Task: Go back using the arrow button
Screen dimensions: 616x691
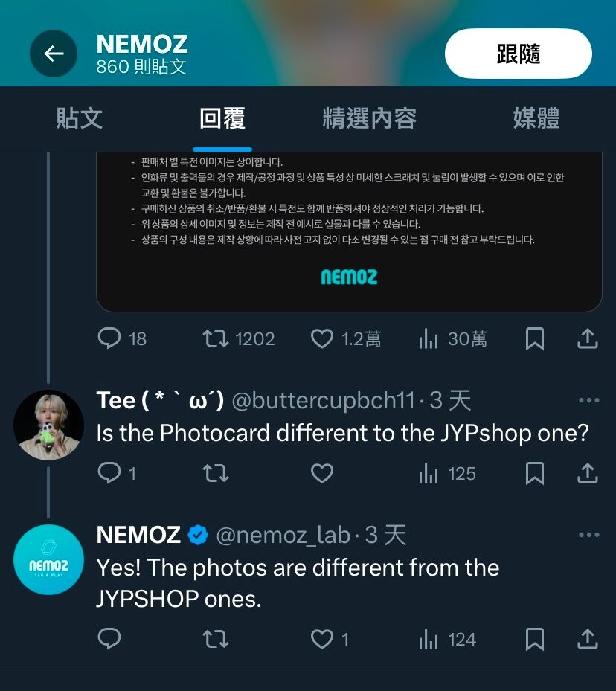Action: [x=54, y=54]
